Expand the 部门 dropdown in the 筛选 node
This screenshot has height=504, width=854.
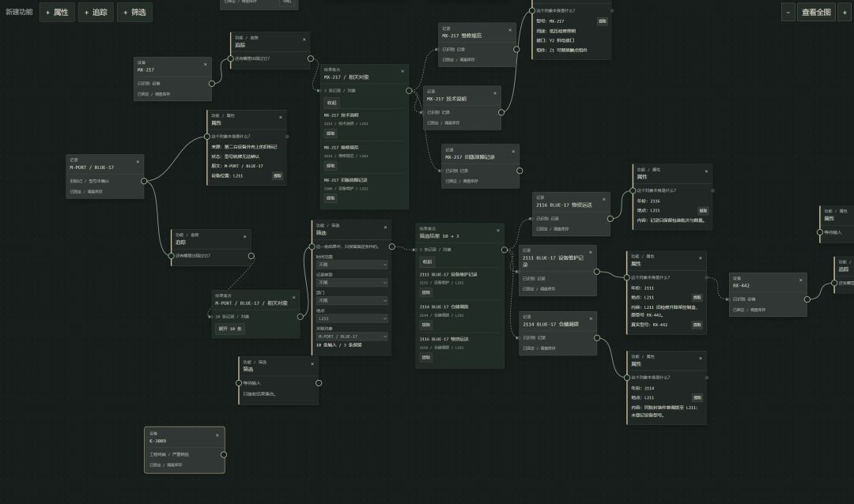pyautogui.click(x=353, y=300)
